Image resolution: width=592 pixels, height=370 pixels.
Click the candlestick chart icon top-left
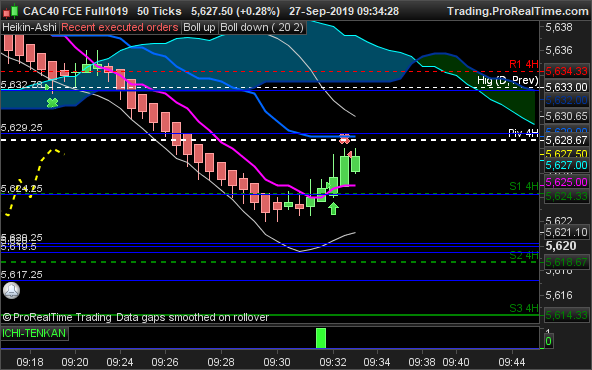10,11
